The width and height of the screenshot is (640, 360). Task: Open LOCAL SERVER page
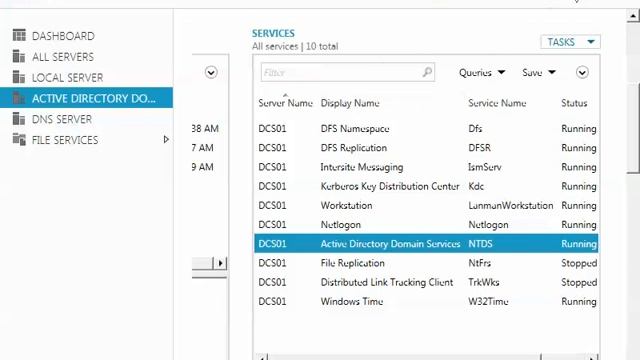click(x=67, y=78)
